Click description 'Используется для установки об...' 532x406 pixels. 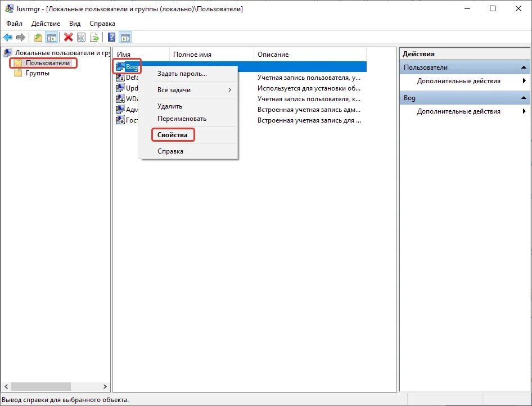309,88
